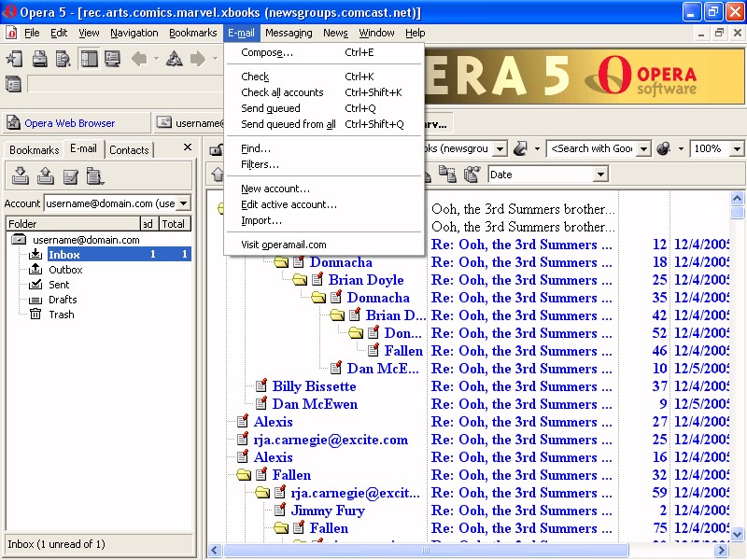Collapse the Donnacha thread folder under Brian Doyle
Image resolution: width=747 pixels, height=560 pixels.
318,298
